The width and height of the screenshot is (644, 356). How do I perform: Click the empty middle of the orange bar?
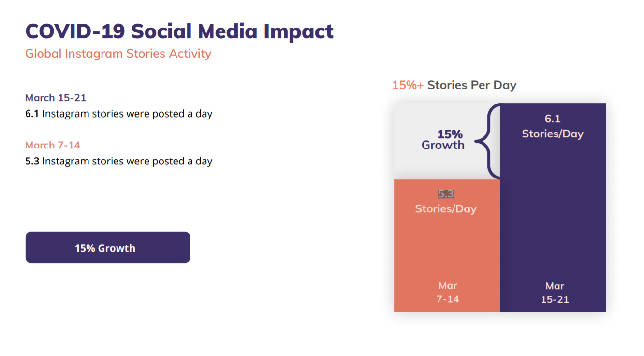(x=447, y=248)
